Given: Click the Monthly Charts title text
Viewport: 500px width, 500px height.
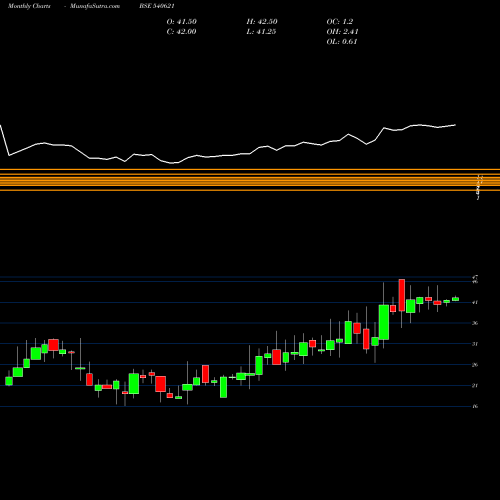Looking at the screenshot, I should coord(29,6).
